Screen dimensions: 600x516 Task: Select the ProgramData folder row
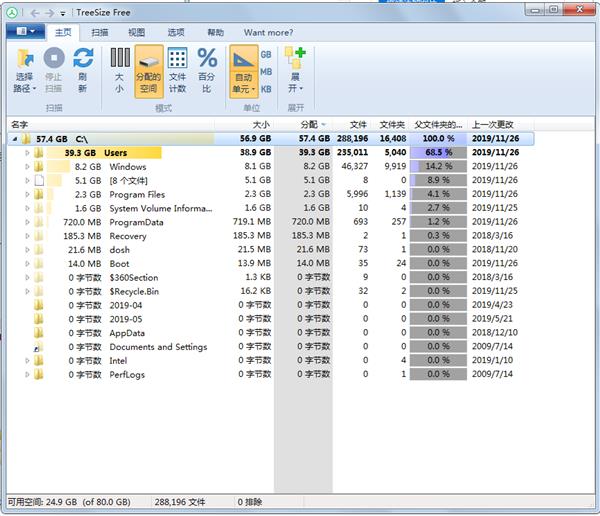pyautogui.click(x=137, y=222)
